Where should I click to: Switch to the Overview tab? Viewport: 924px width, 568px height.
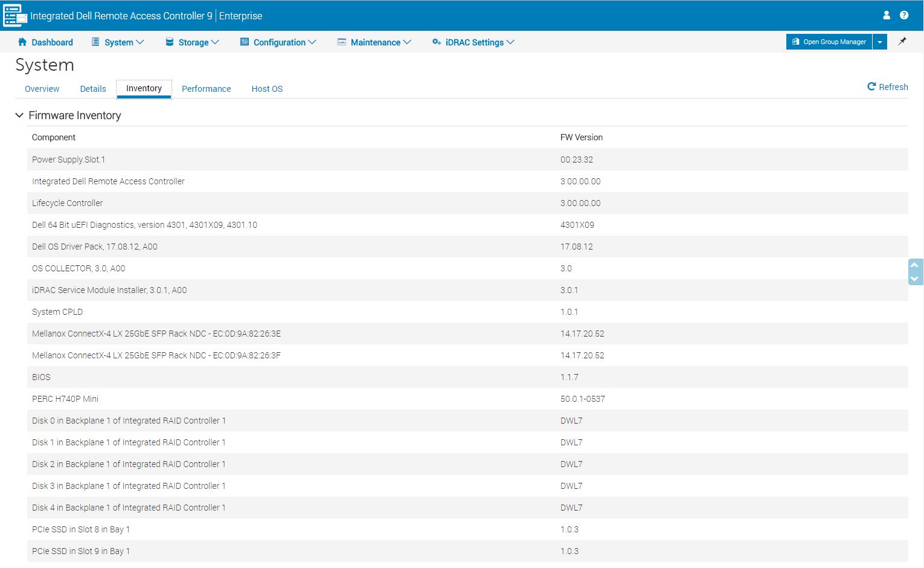click(42, 89)
